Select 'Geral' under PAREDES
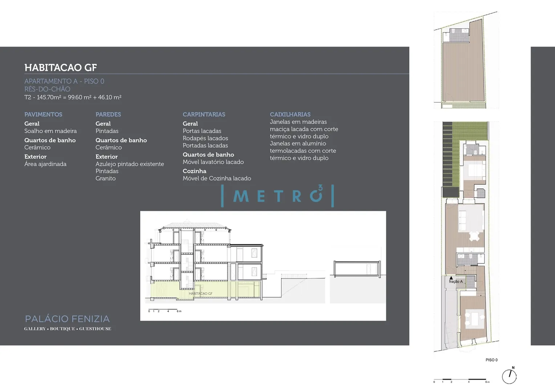Screen dimensions: 555x392 [103, 124]
